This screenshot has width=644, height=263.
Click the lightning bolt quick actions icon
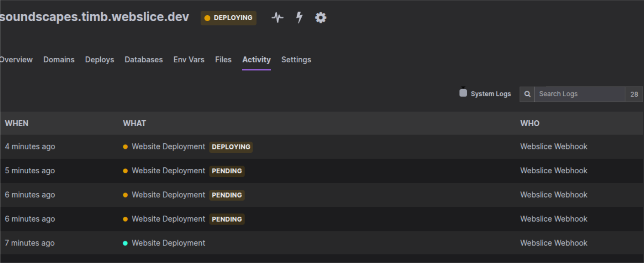click(x=299, y=18)
